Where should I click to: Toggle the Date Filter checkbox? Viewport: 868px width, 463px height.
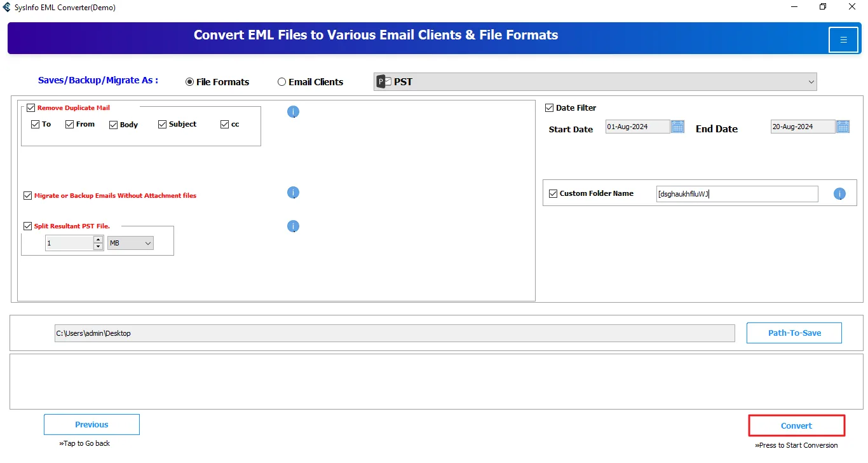pos(550,108)
